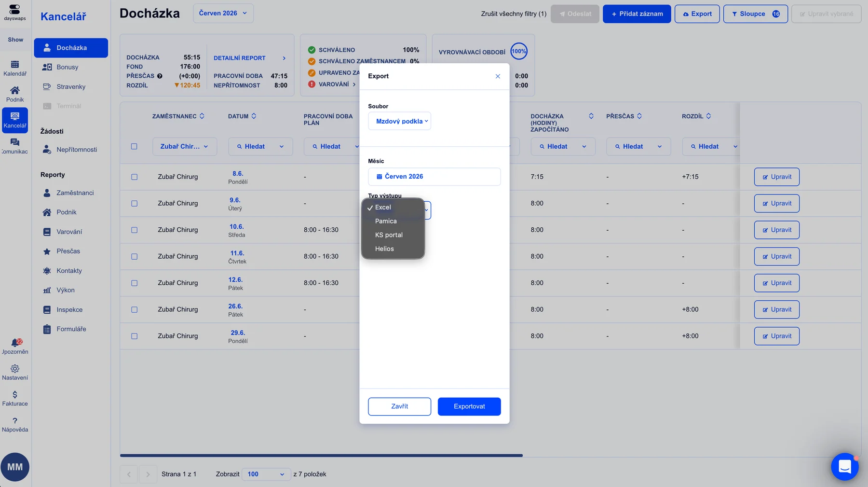Toggle select-all checkbox in table header

[134, 146]
